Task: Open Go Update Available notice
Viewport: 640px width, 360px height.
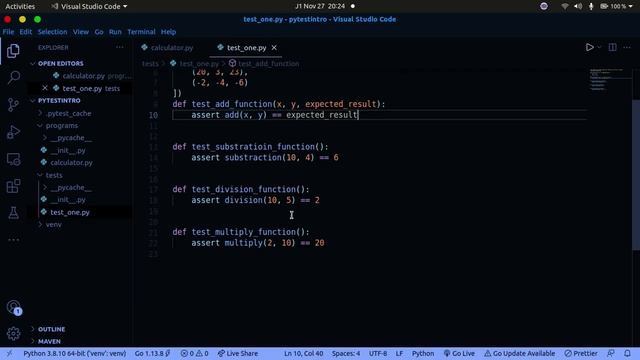Action: [519, 353]
